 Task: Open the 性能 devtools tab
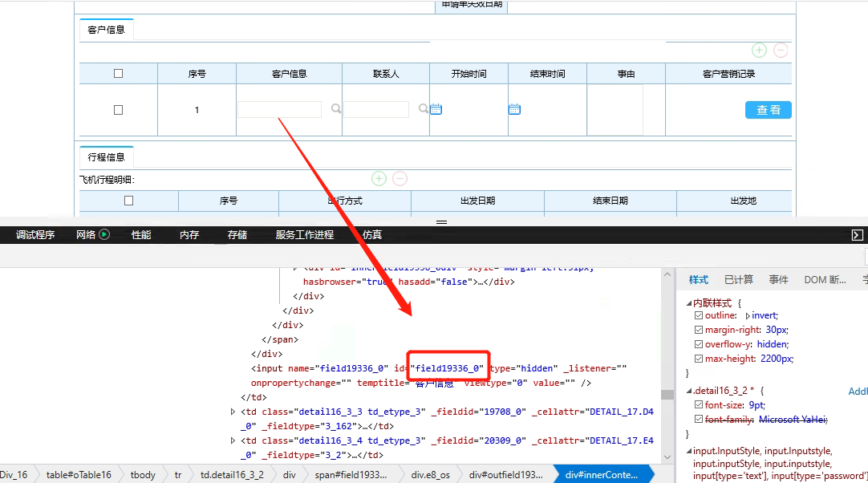(x=141, y=235)
